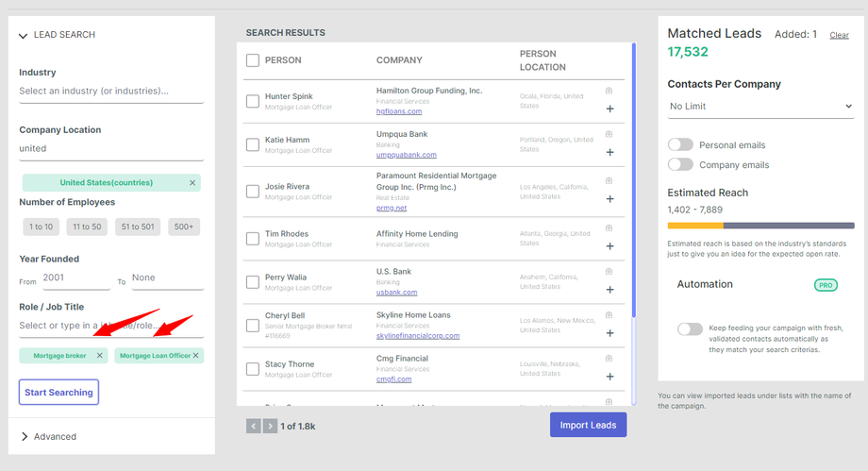Go to next results page arrow
The image size is (868, 471).
point(270,426)
